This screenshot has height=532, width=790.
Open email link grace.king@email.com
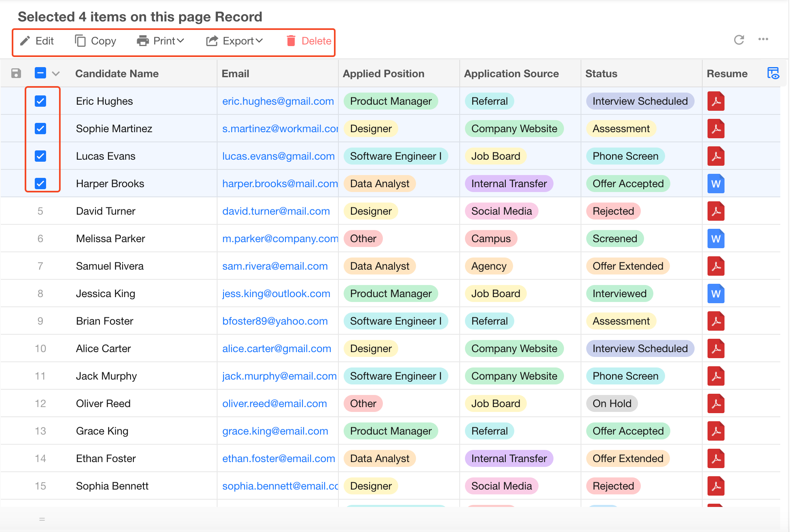pyautogui.click(x=275, y=431)
